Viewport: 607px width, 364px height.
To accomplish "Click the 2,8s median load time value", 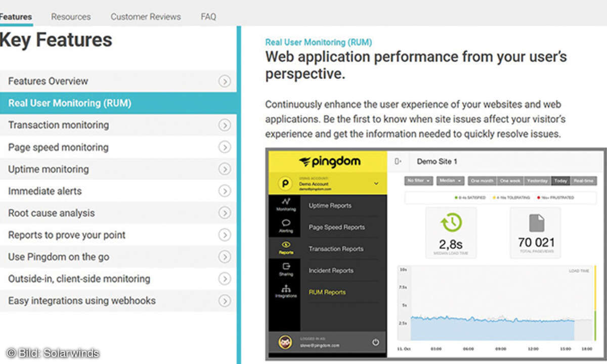I will tap(451, 244).
